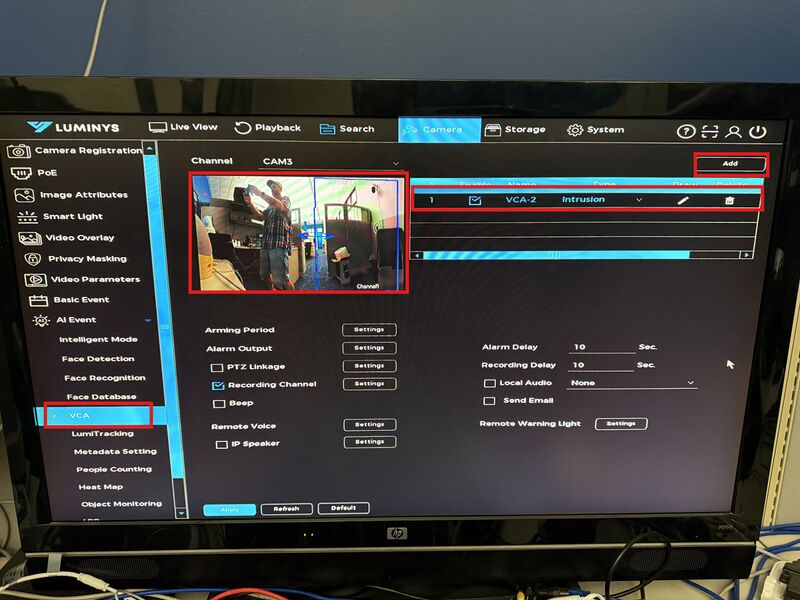Open Intelligent Mode in sidebar
800x600 pixels.
coord(98,339)
